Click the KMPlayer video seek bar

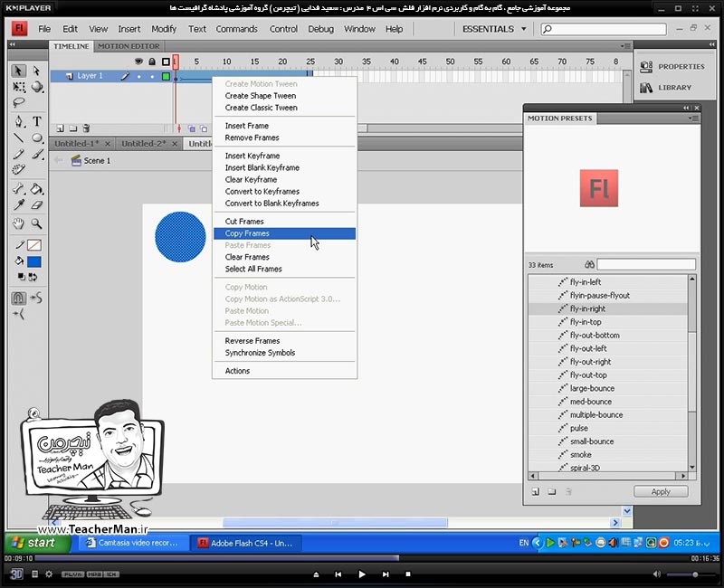(x=360, y=558)
